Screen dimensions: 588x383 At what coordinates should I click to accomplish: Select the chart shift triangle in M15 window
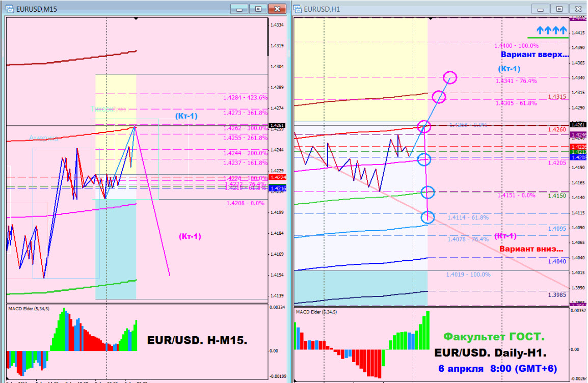136,18
